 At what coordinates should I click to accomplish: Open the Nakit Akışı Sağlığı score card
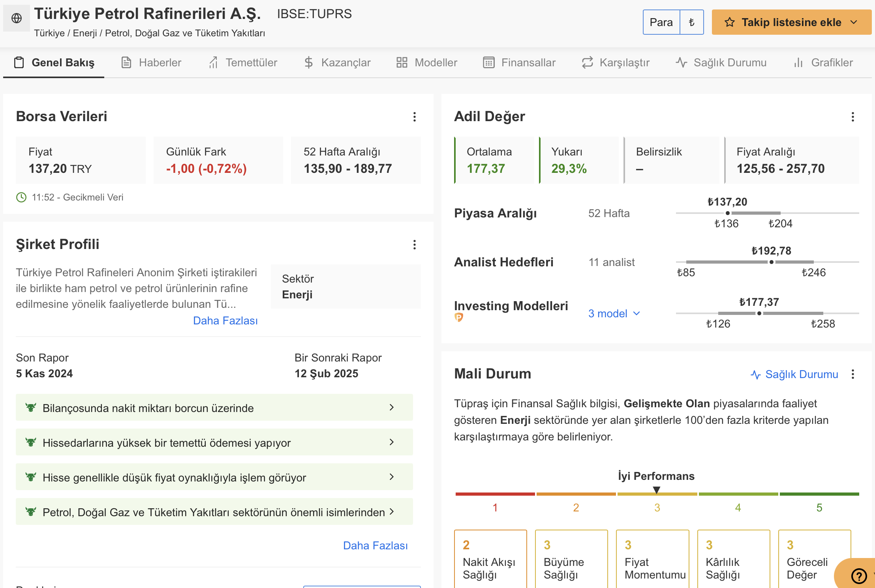coord(491,559)
